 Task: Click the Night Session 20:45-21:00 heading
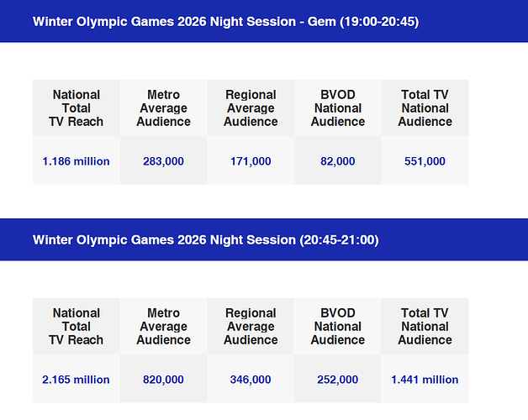click(x=205, y=239)
